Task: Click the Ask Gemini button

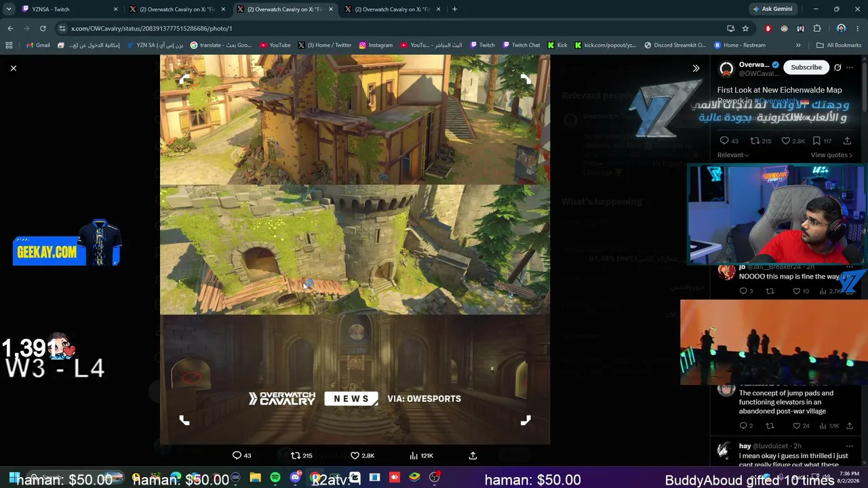Action: pyautogui.click(x=772, y=9)
